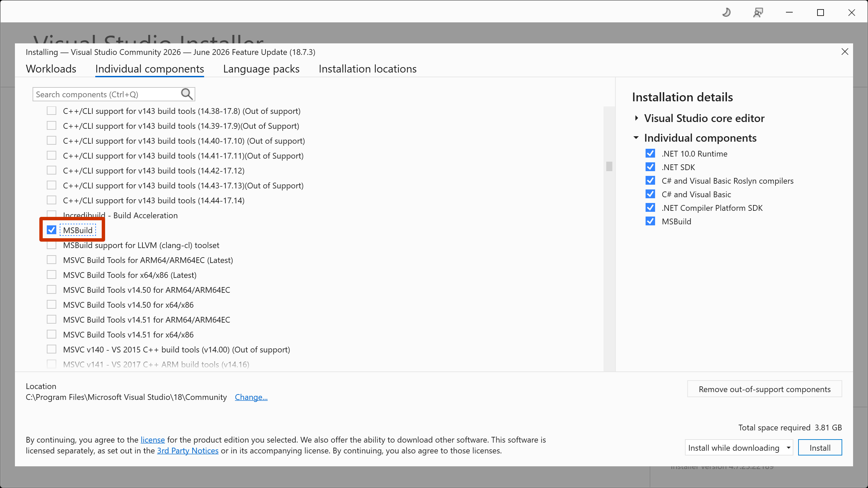Viewport: 868px width, 488px height.
Task: Click the search magnifier icon
Action: pos(187,94)
